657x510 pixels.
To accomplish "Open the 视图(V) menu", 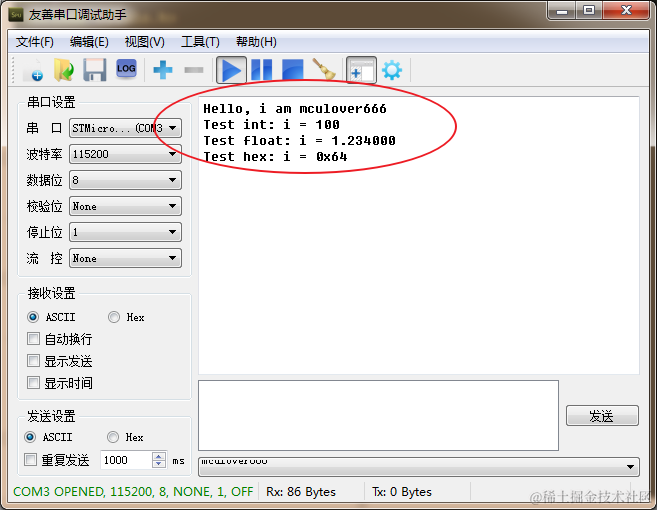I will click(145, 41).
